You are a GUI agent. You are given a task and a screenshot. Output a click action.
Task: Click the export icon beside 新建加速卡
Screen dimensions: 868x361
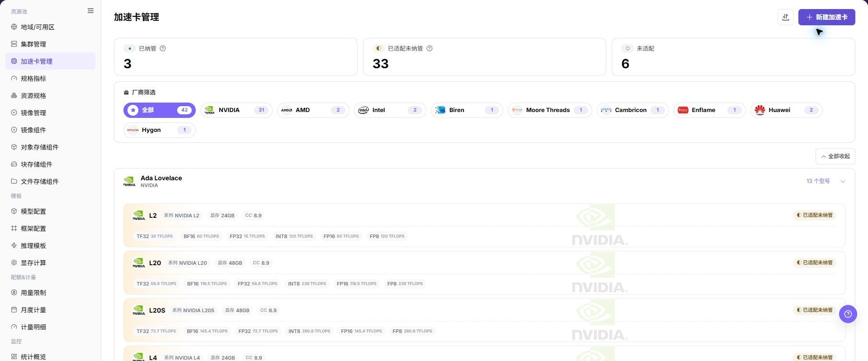pyautogui.click(x=786, y=17)
